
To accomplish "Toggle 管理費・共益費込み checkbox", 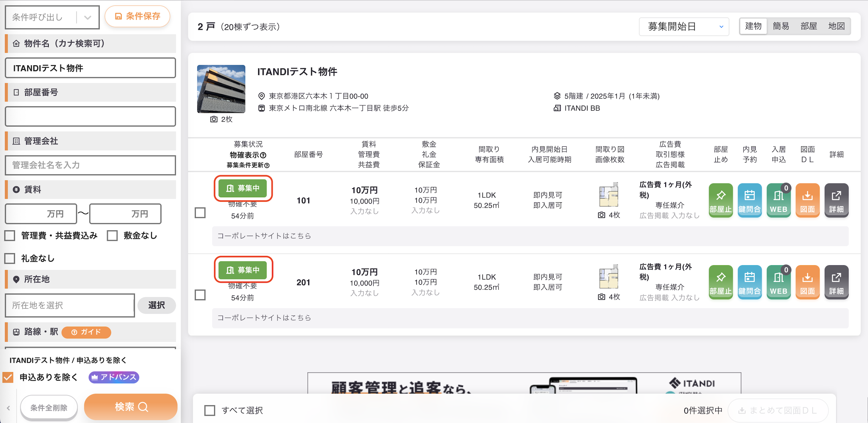I will [x=10, y=235].
